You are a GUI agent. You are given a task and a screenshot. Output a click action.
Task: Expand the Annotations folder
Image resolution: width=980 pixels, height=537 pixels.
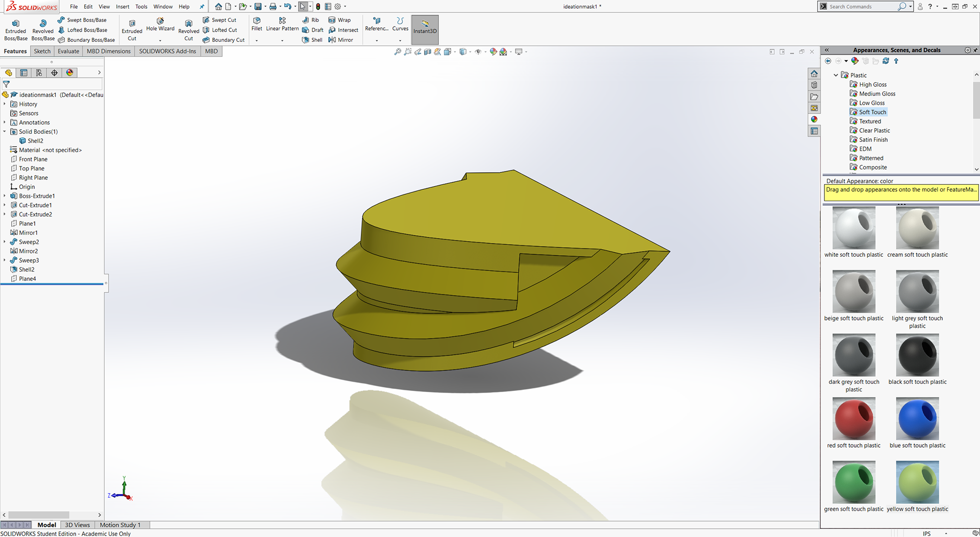[x=5, y=123]
